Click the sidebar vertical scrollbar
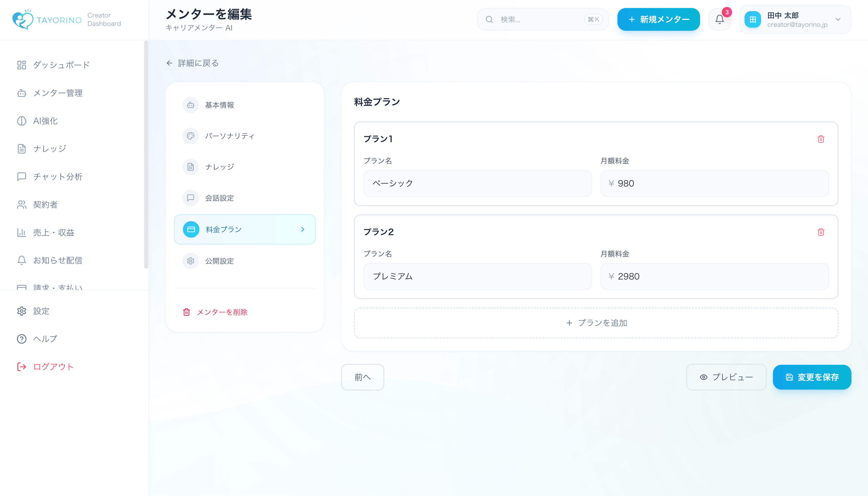Screen dimensions: 868x496 tap(146, 154)
